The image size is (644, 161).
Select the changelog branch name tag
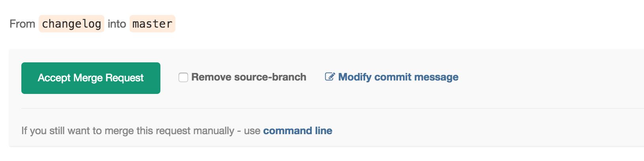point(72,24)
